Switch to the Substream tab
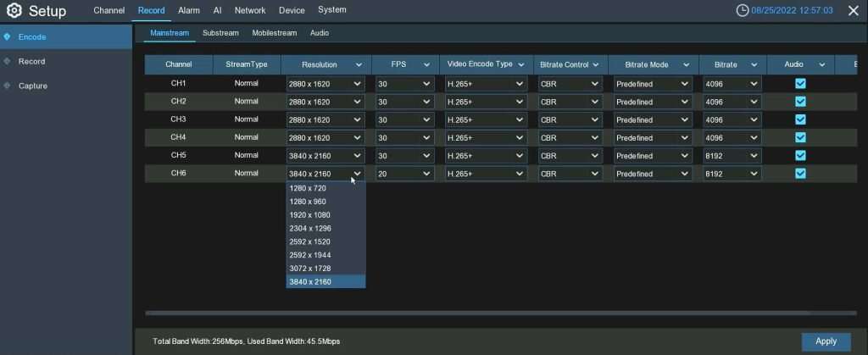This screenshot has width=868, height=355. pos(220,33)
